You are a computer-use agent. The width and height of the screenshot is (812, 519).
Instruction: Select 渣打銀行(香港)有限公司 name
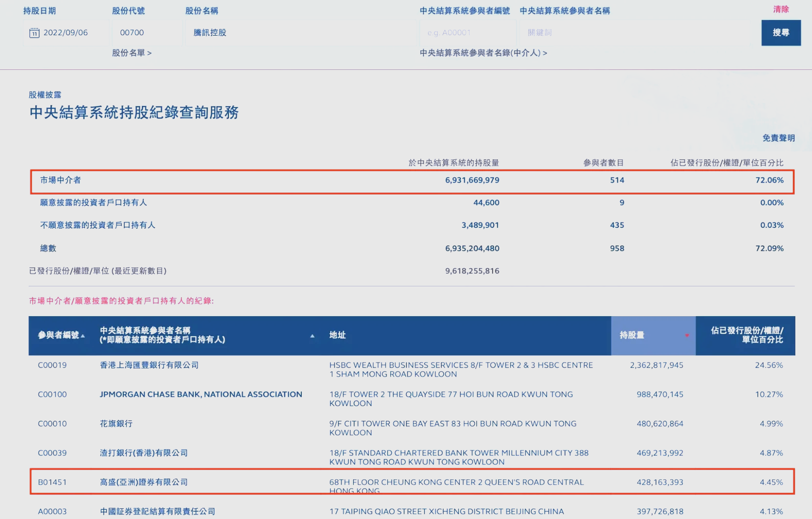144,453
